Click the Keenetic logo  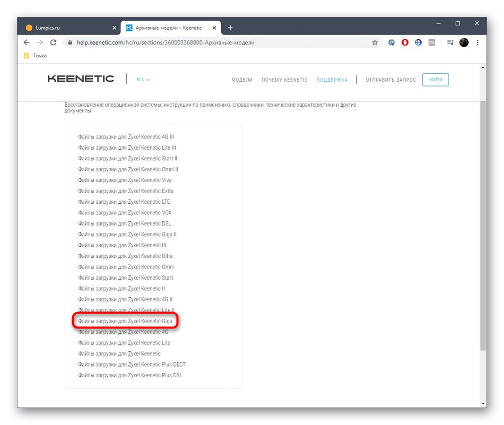[x=81, y=79]
